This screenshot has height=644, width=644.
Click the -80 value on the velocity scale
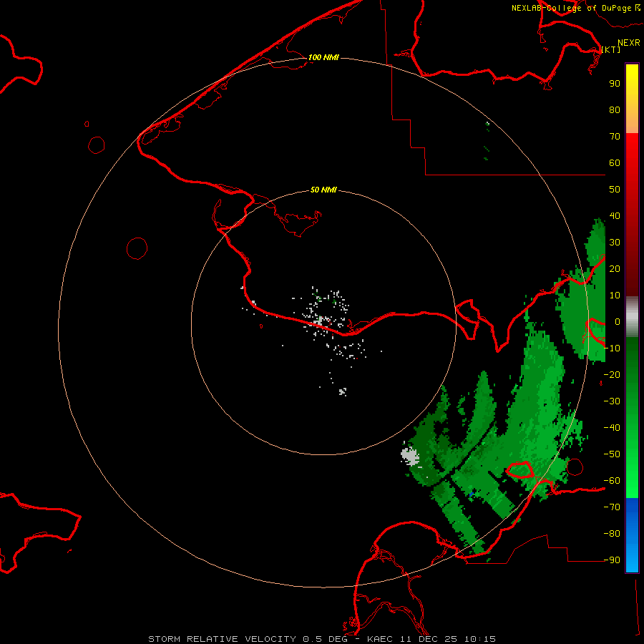click(x=612, y=534)
